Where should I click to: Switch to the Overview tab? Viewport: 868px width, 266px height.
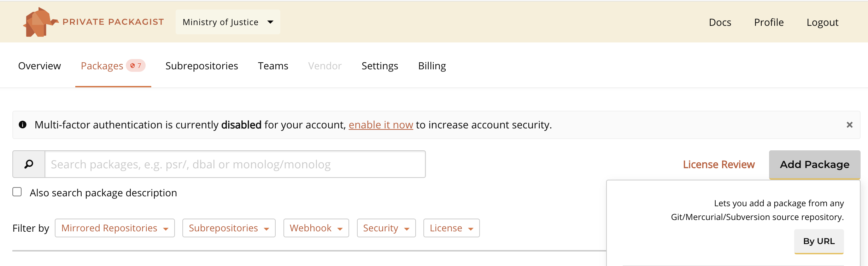point(40,66)
